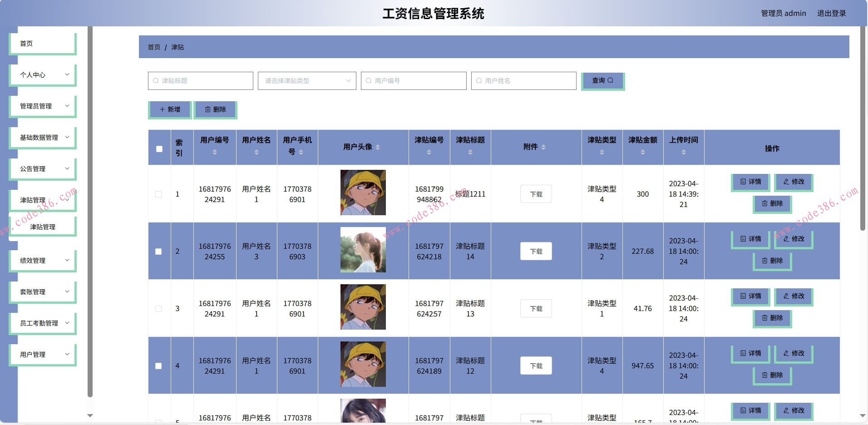The width and height of the screenshot is (868, 425).
Task: Download the attachment on row 1 via 下载
Action: [536, 194]
